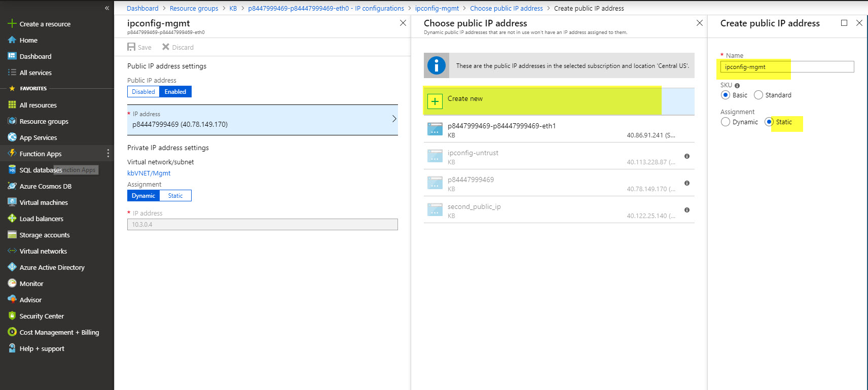Close the Choose public IP address blade
The width and height of the screenshot is (868, 390).
pyautogui.click(x=700, y=23)
